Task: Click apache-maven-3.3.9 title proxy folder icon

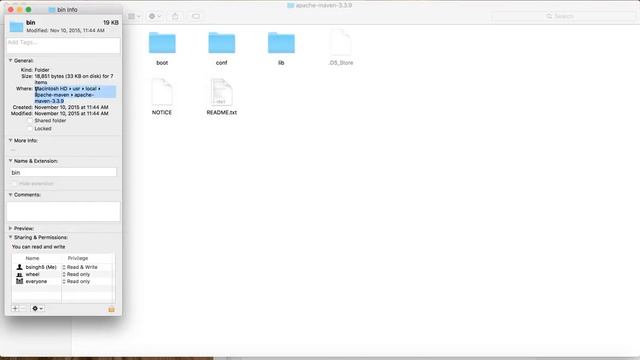Action: (x=290, y=5)
